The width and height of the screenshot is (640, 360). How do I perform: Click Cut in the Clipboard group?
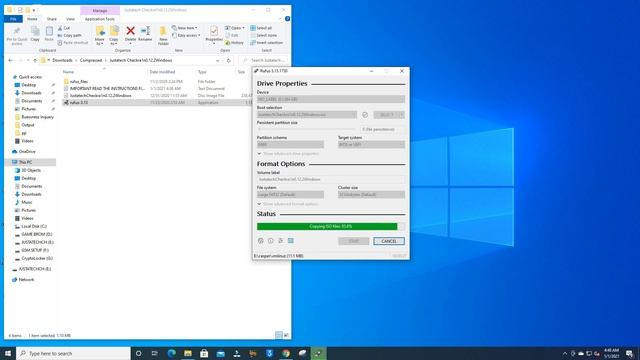pos(64,28)
